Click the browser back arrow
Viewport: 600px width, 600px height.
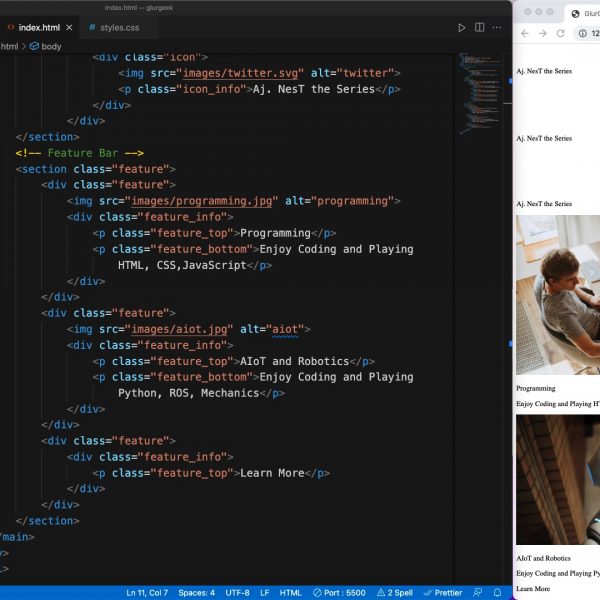pos(523,33)
